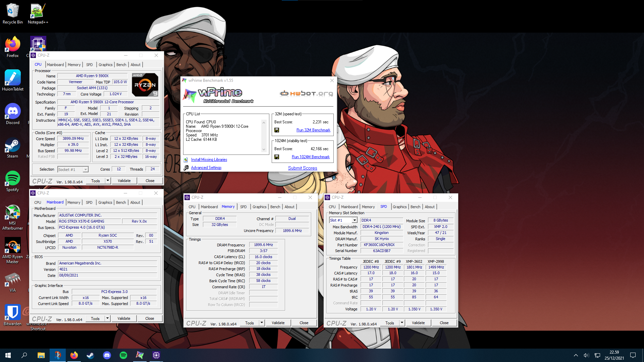Click Run 1024M Benchmark link
Viewport: 644px width, 362px height.
311,157
